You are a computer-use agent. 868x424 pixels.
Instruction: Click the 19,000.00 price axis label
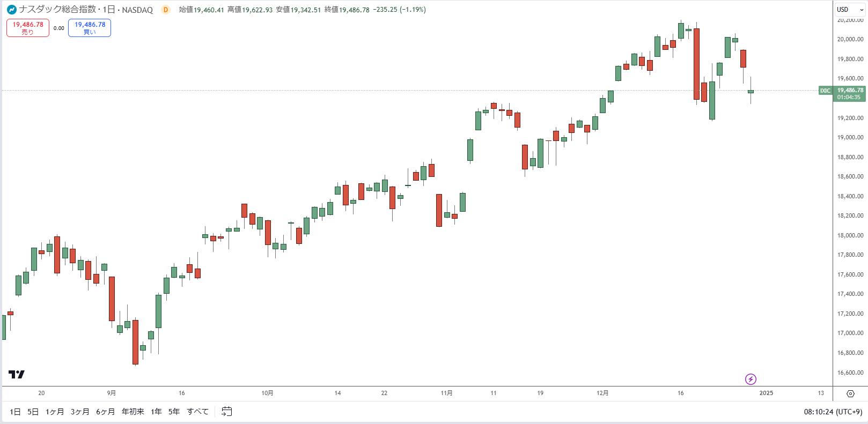point(850,137)
